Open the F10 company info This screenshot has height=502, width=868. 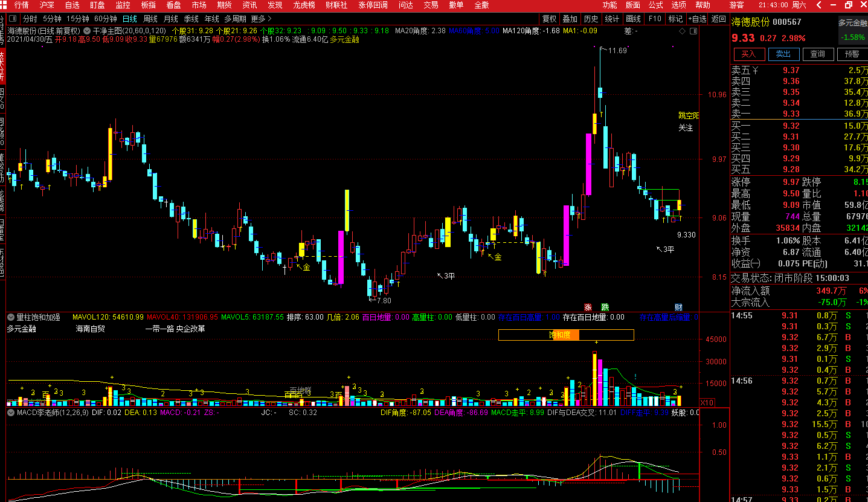point(655,19)
